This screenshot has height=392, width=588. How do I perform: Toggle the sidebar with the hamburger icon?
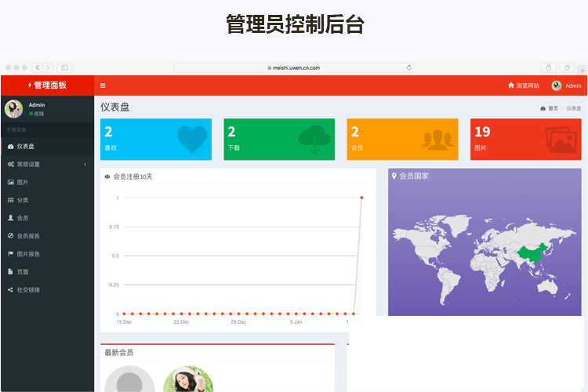pyautogui.click(x=103, y=85)
